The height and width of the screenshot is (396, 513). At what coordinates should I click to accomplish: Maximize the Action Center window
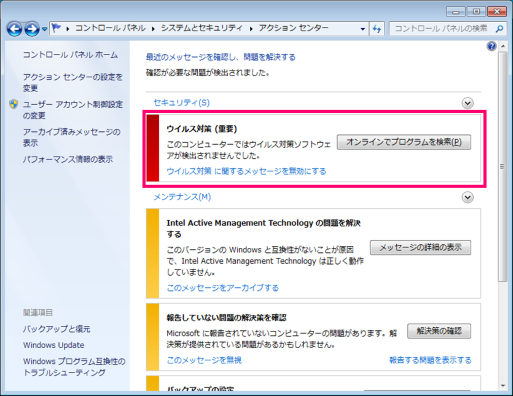click(476, 12)
